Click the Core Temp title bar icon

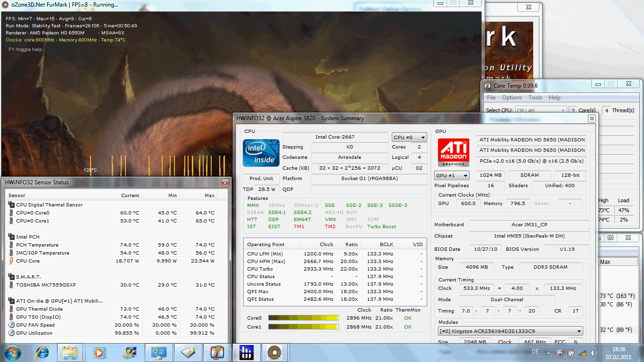pos(487,85)
